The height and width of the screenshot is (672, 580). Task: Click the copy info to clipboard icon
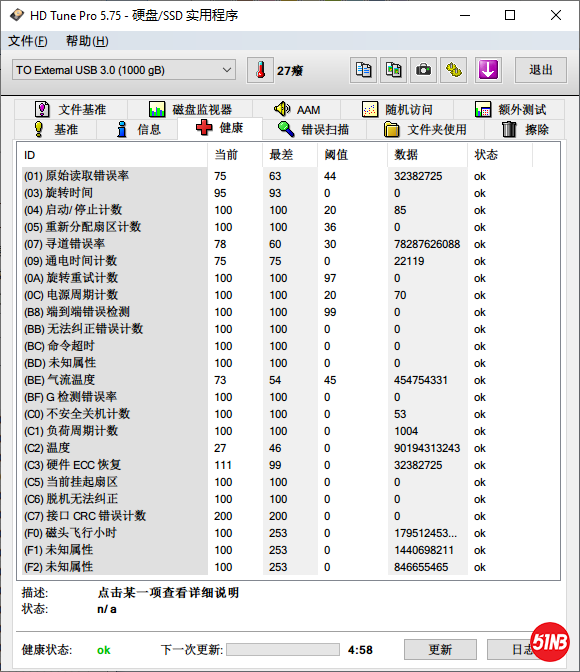pos(364,70)
